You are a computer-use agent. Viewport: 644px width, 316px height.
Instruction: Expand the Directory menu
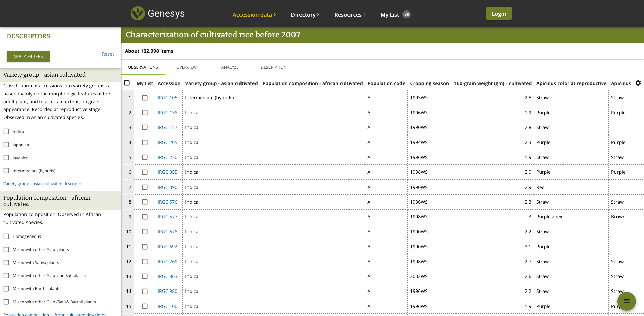click(305, 15)
